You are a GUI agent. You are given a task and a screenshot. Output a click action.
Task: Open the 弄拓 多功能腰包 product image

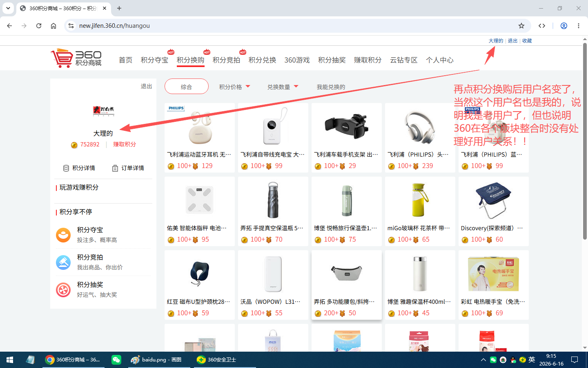347,273
